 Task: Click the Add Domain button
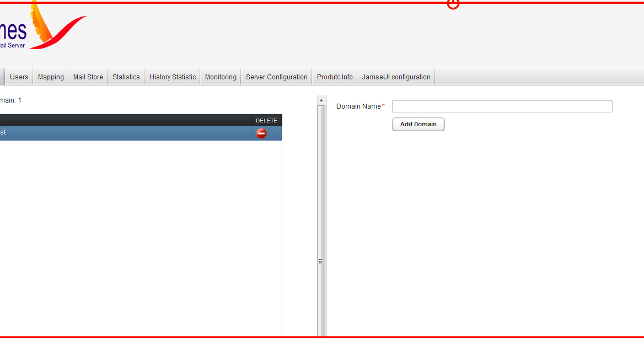tap(418, 124)
